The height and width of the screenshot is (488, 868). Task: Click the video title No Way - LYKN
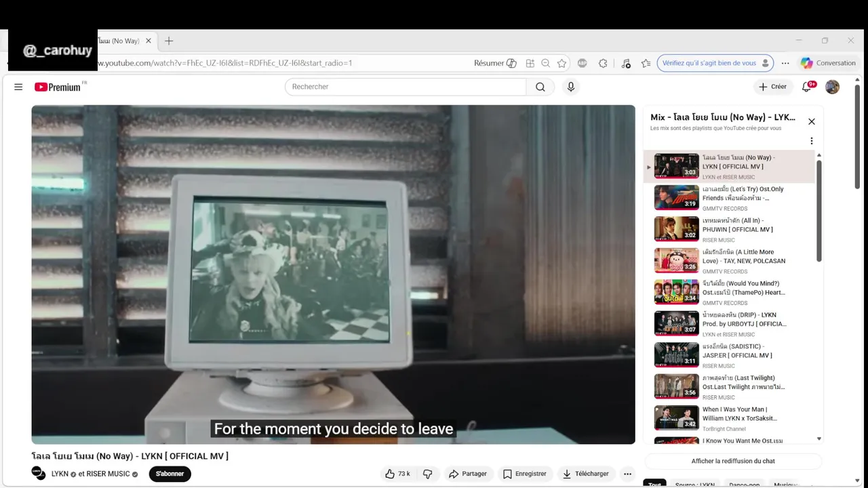(x=130, y=456)
